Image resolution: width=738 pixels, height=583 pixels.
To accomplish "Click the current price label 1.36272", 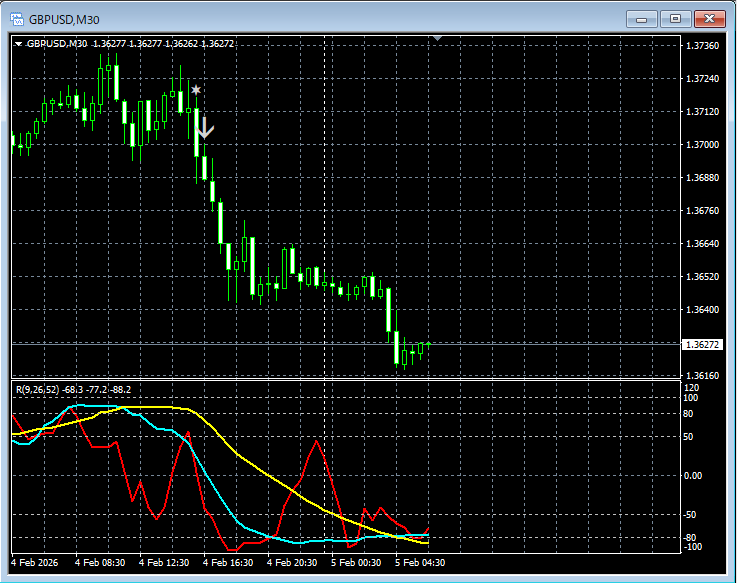I will (x=701, y=344).
